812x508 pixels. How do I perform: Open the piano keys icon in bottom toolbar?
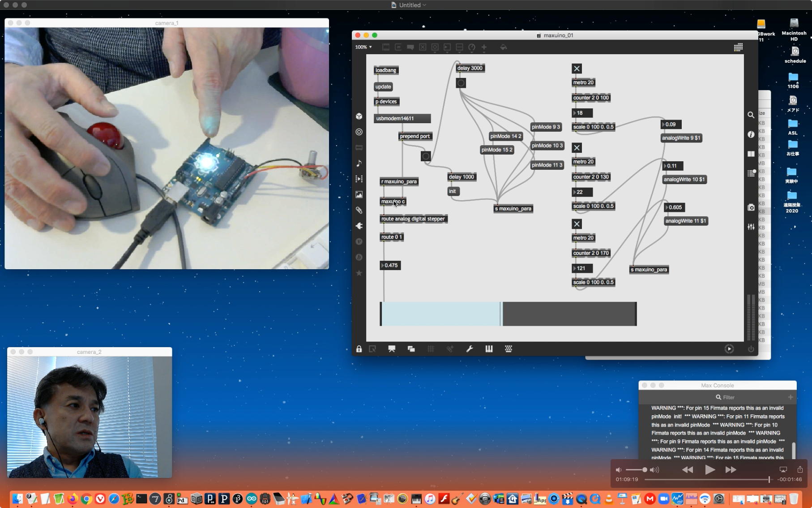click(489, 349)
